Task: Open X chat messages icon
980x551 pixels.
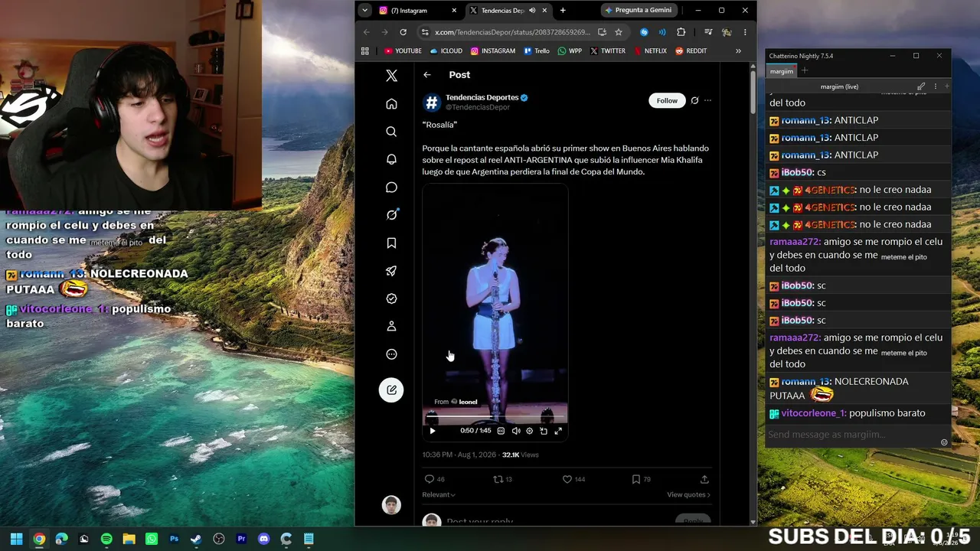Action: click(x=391, y=187)
